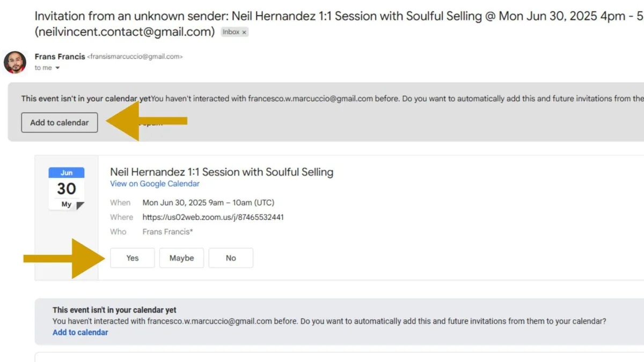The image size is (644, 362).
Task: Click the Inbox label tag
Action: 231,32
